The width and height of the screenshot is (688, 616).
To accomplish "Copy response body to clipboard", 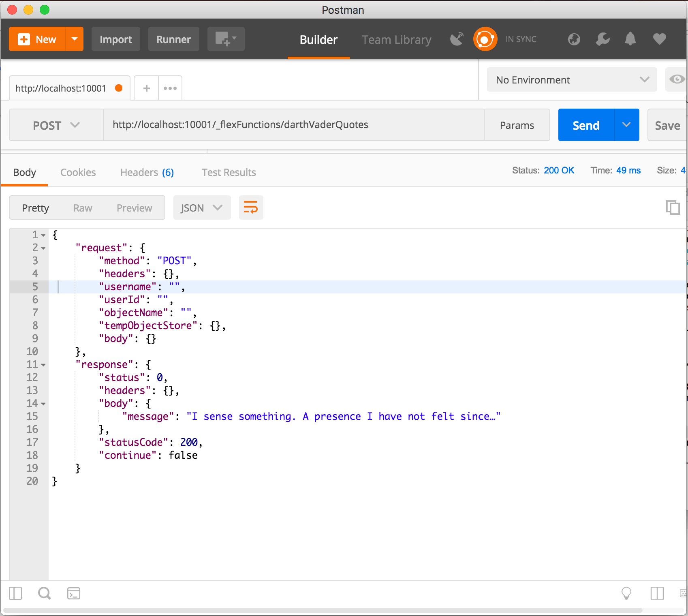I will pos(673,207).
